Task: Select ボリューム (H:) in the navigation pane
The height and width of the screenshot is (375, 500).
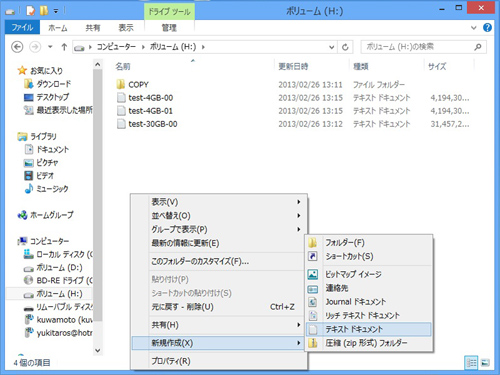Action: 59,294
